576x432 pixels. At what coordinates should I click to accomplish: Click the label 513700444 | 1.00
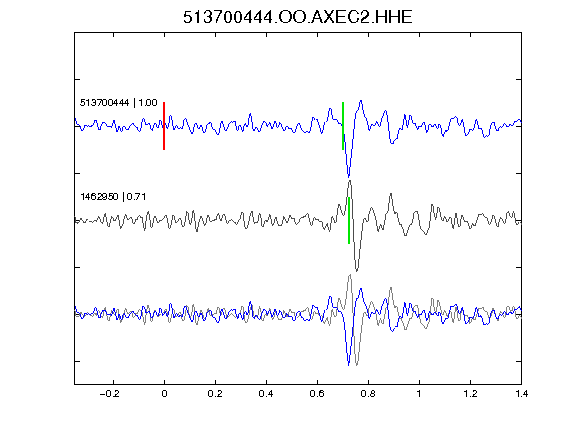(119, 102)
